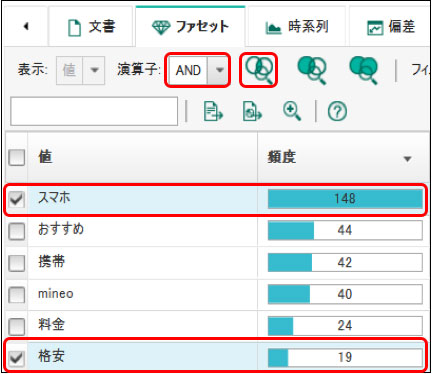Viewport: 432px width, 374px height.
Task: Uncheck the 格安 checkbox
Action: pyautogui.click(x=17, y=358)
